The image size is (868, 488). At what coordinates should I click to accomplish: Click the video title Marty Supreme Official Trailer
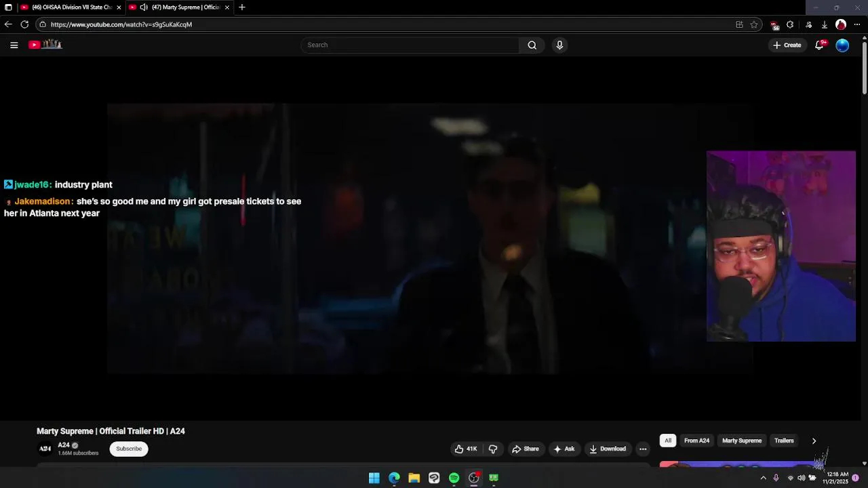point(111,431)
